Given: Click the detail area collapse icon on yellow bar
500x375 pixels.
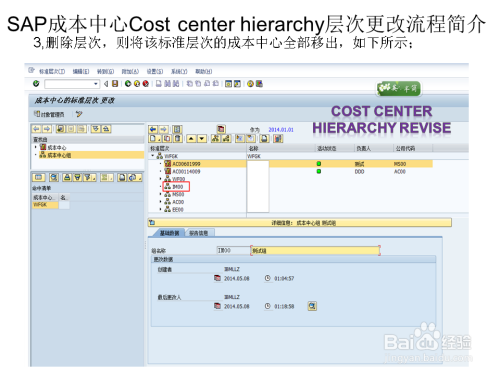Looking at the screenshot, I should 152,222.
